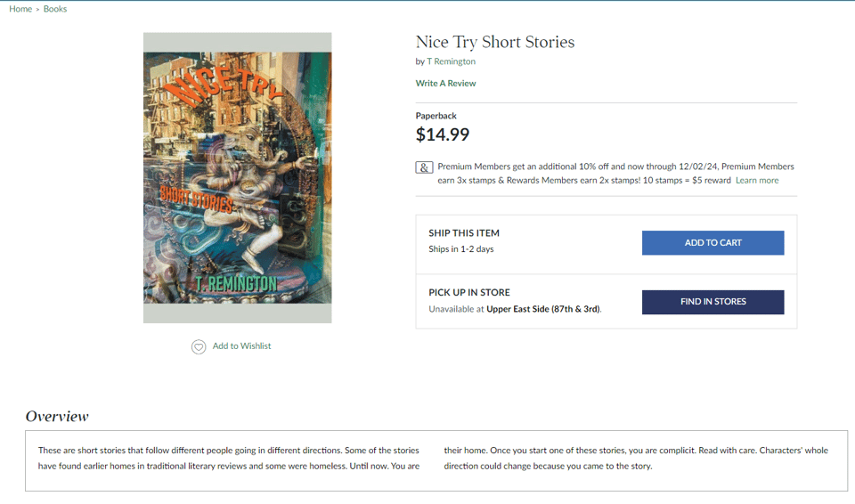855x504 pixels.
Task: Click the Nice Try Short Stories title
Action: (494, 42)
